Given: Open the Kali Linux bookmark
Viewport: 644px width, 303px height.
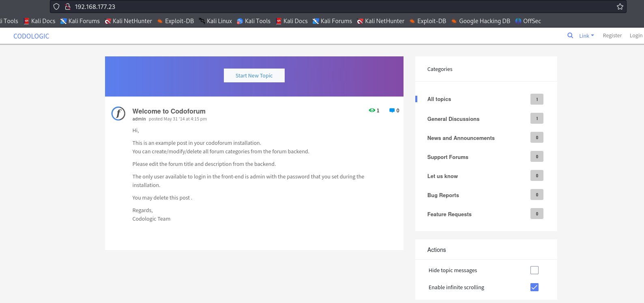Looking at the screenshot, I should point(215,21).
